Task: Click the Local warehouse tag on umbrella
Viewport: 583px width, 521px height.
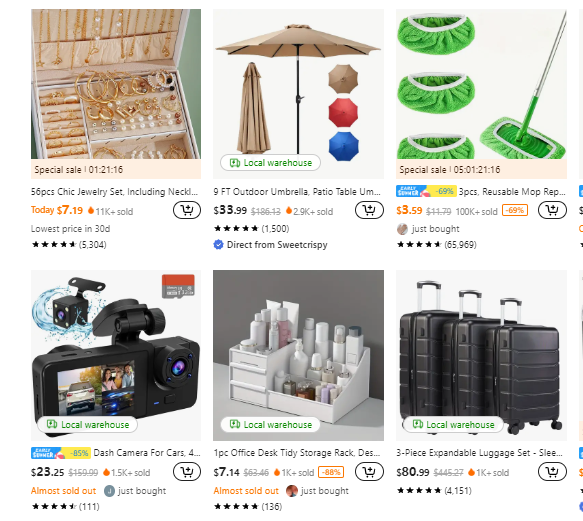Action: [270, 163]
